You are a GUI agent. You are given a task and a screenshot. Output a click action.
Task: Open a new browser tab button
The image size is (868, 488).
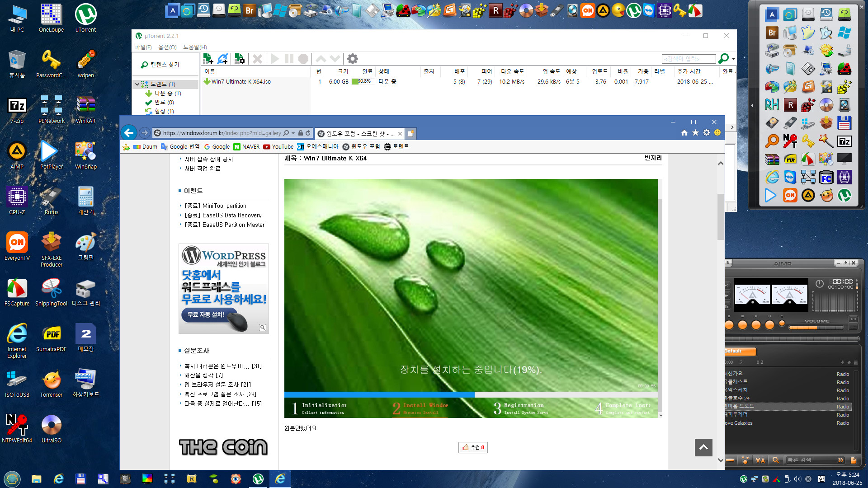410,133
